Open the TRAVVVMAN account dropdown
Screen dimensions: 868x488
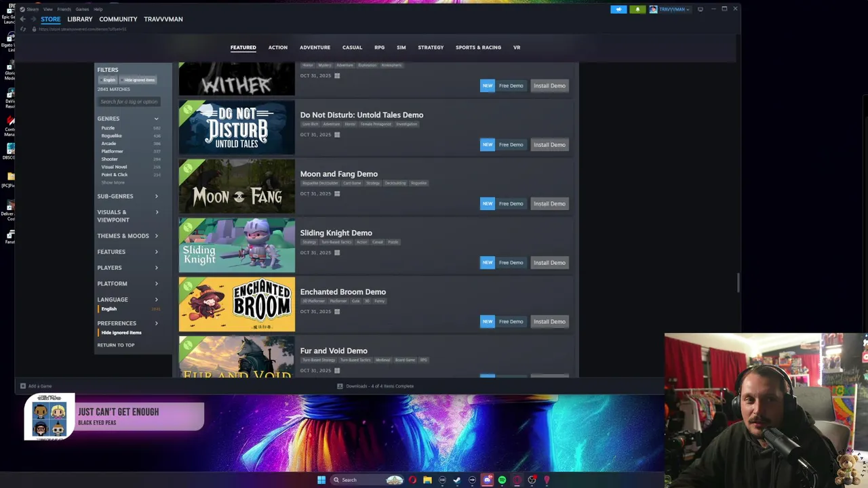click(670, 9)
